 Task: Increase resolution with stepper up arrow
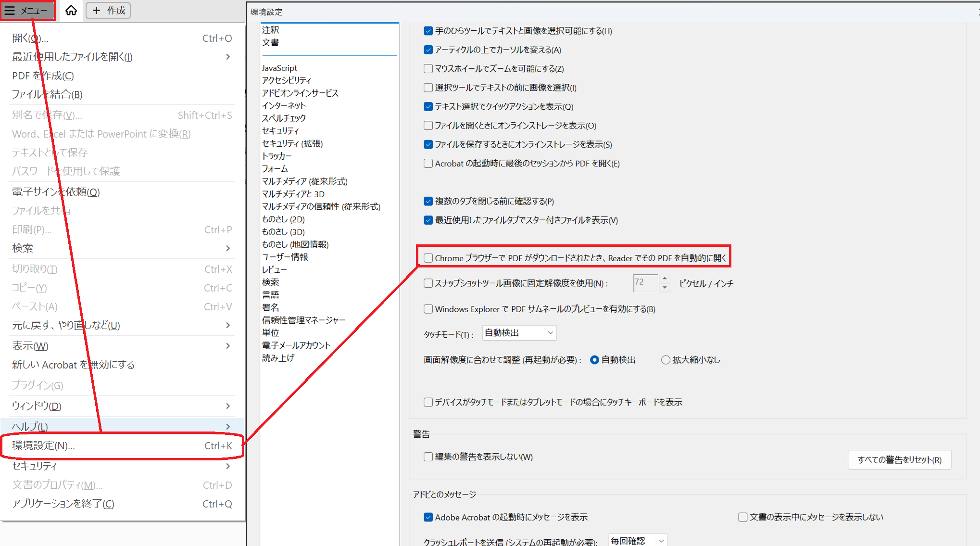[x=665, y=279]
